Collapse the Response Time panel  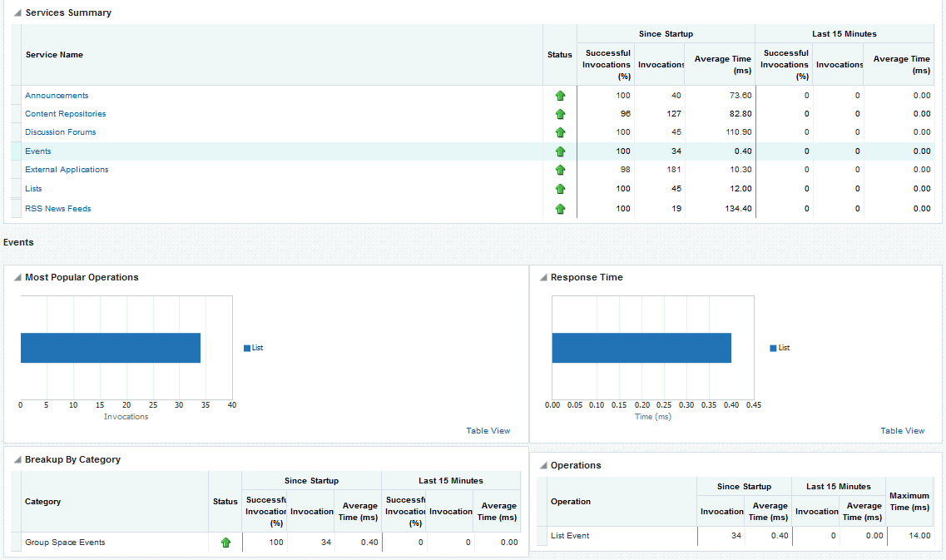coord(542,278)
